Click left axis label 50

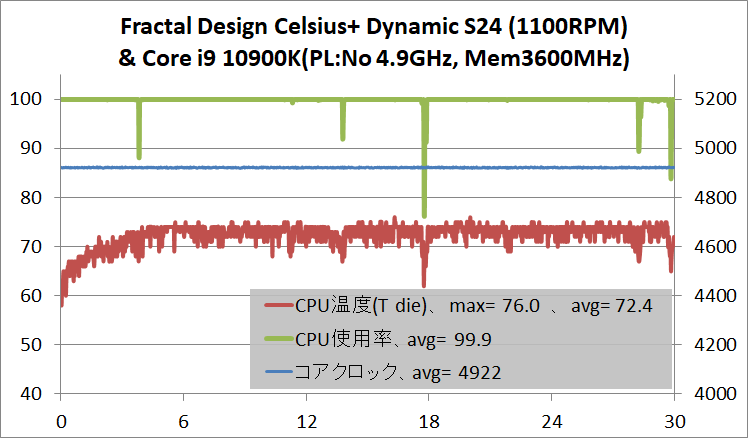pyautogui.click(x=31, y=345)
